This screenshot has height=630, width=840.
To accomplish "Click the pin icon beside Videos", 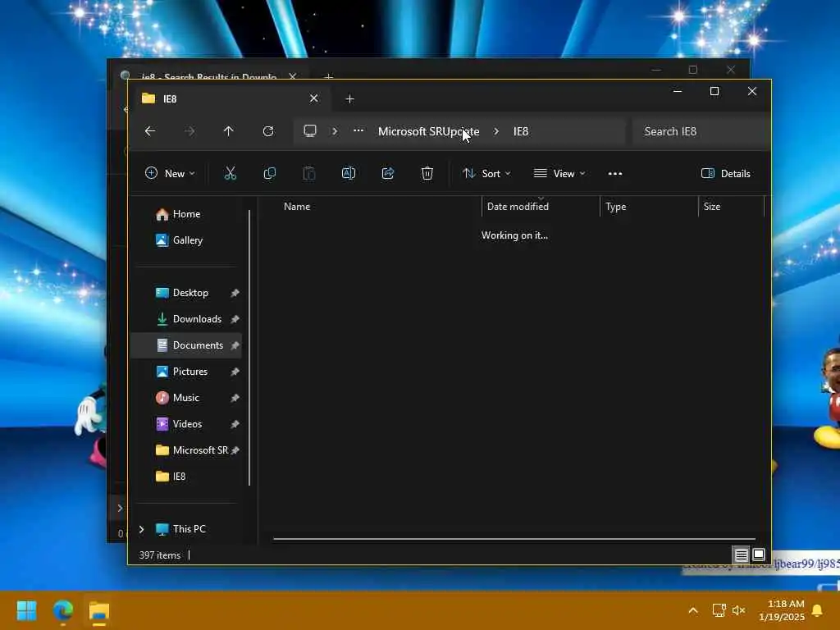I will tap(235, 424).
